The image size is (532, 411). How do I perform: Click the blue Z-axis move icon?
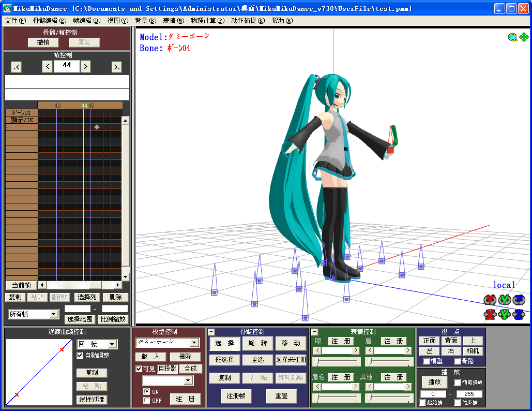pyautogui.click(x=519, y=314)
